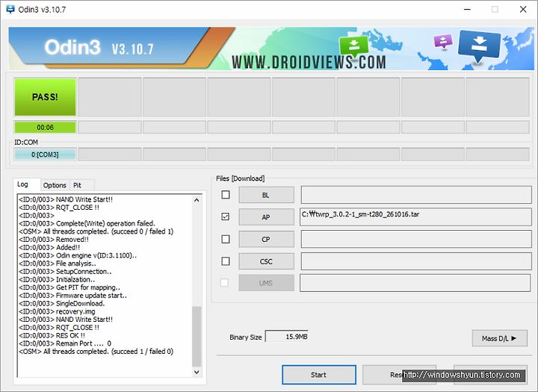Click the CSC file button
The height and width of the screenshot is (392, 538).
click(x=266, y=261)
